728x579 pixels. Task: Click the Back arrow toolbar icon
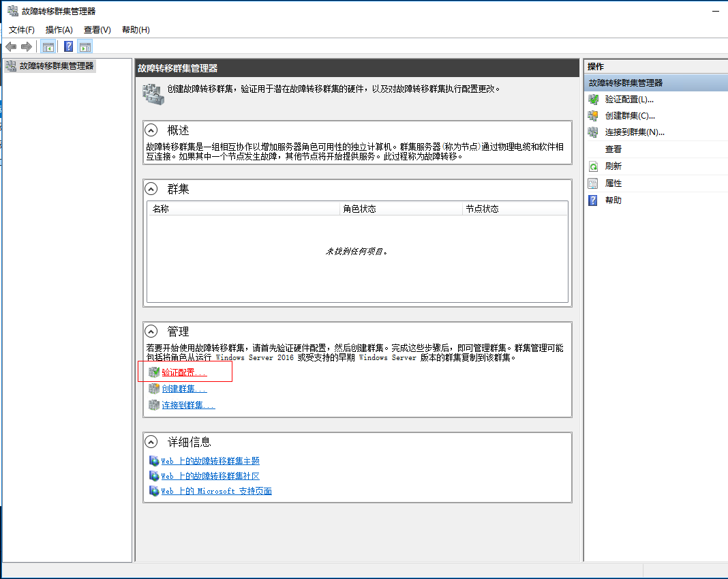tap(11, 46)
